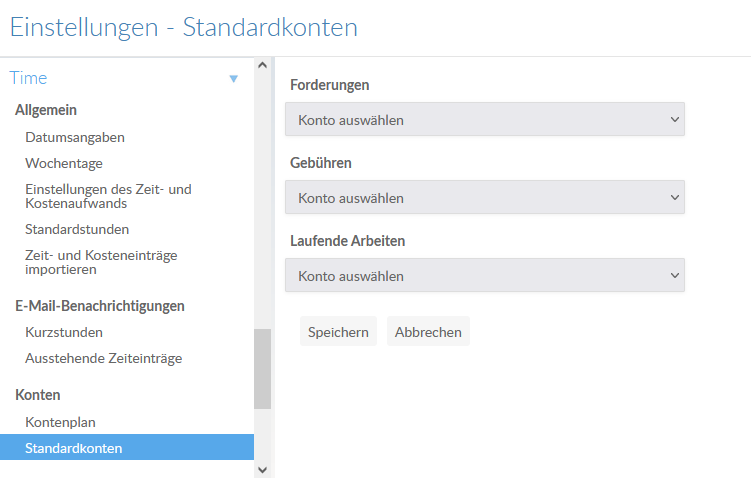Viewport: 751px width, 478px height.
Task: Click the Konten group heading
Action: pos(38,395)
